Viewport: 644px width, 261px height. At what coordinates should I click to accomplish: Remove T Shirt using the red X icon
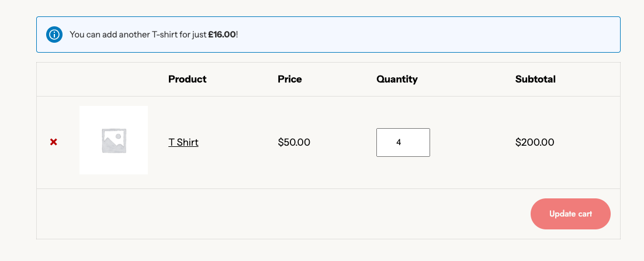[x=54, y=142]
